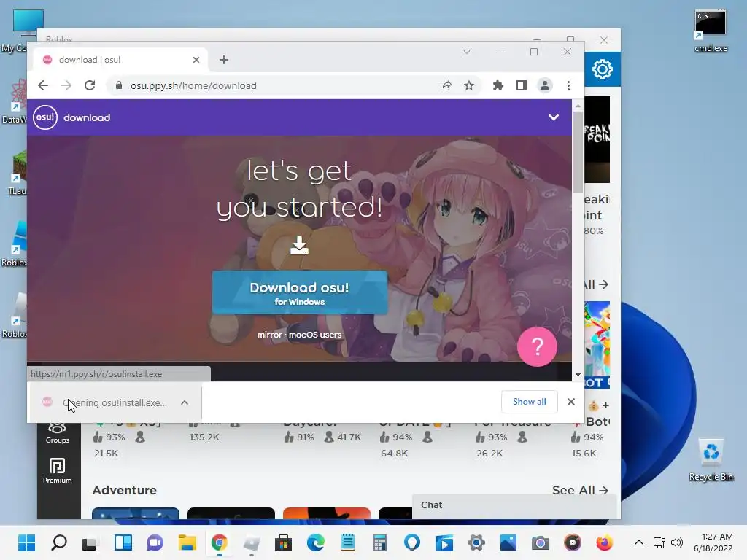The image size is (747, 560).
Task: Click the osu! logo in header
Action: (x=45, y=117)
